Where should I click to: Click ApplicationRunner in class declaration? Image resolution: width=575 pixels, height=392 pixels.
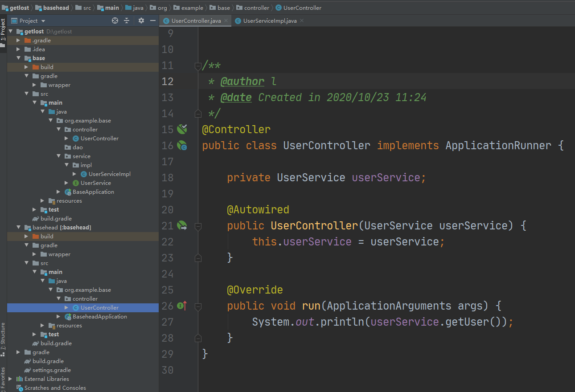[498, 146]
